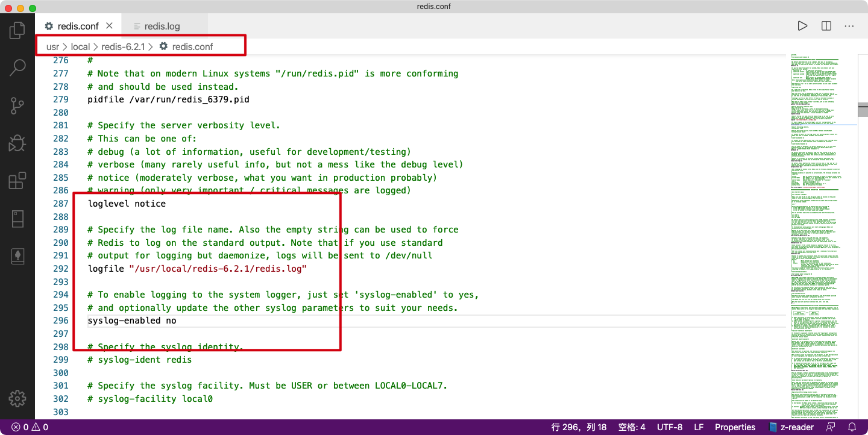Show errors and warnings in the status bar
Screen dimensions: 868x435
29,427
